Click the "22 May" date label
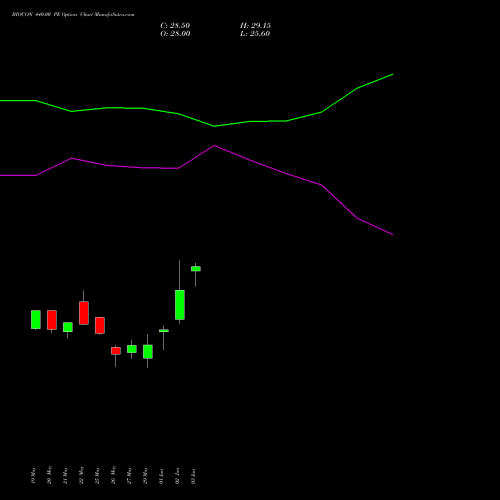The height and width of the screenshot is (500, 500). coord(81,475)
